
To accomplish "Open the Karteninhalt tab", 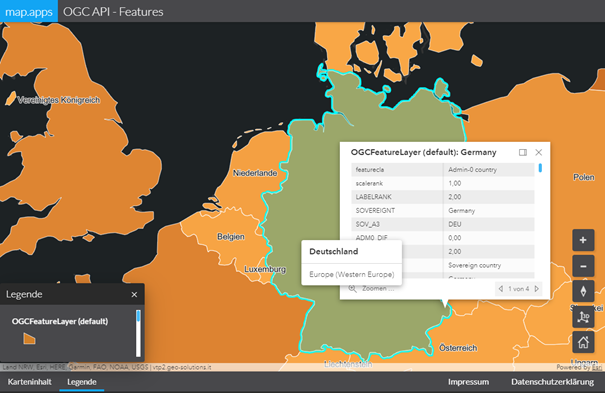I will coord(29,382).
